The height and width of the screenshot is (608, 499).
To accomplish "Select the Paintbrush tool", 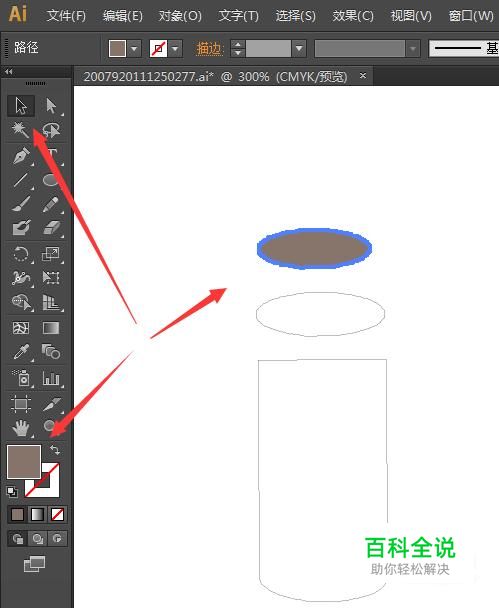I will click(x=21, y=204).
